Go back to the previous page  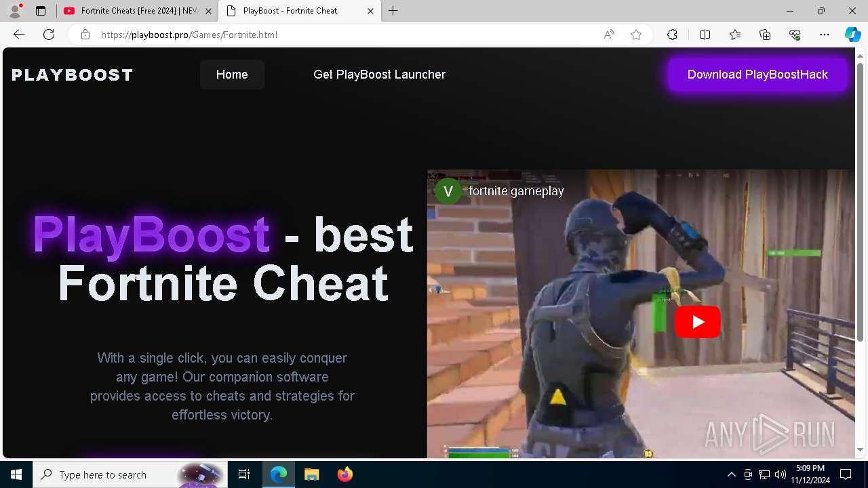point(19,35)
